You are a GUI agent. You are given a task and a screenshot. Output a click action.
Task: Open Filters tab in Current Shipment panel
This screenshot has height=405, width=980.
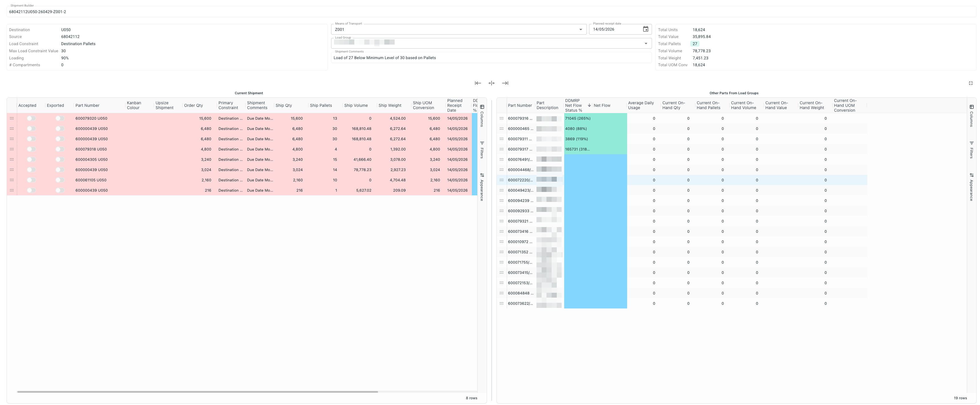tap(482, 150)
